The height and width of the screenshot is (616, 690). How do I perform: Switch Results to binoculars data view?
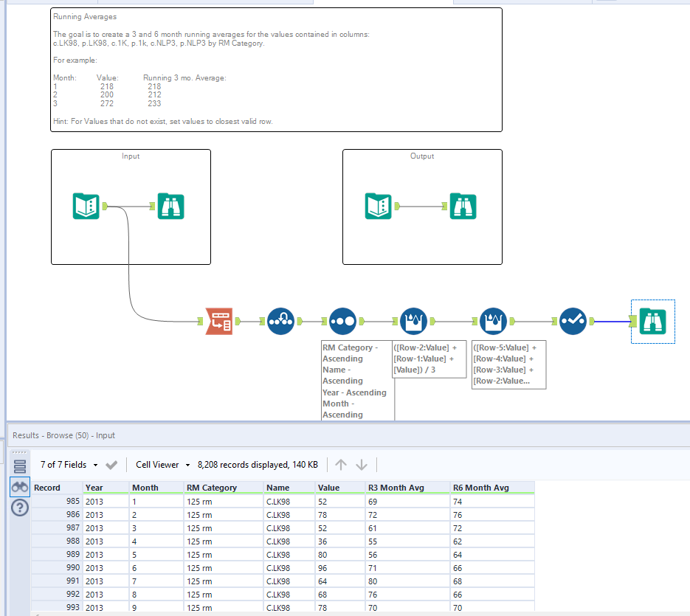point(20,488)
